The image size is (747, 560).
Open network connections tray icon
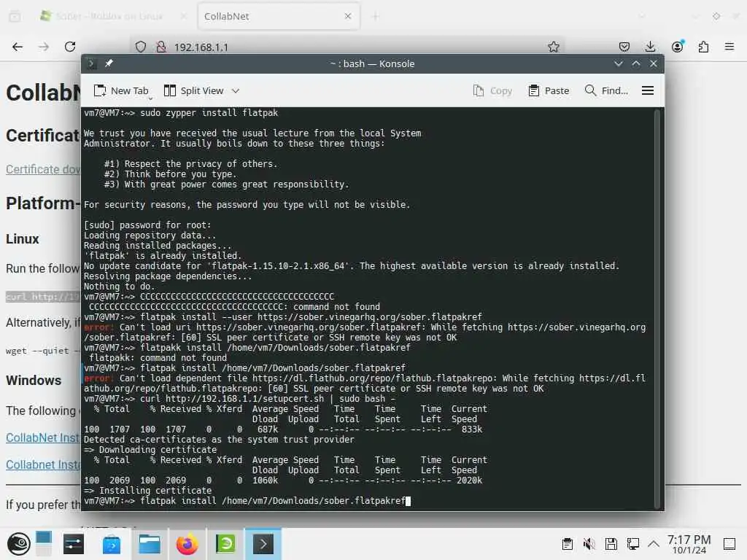pos(633,544)
